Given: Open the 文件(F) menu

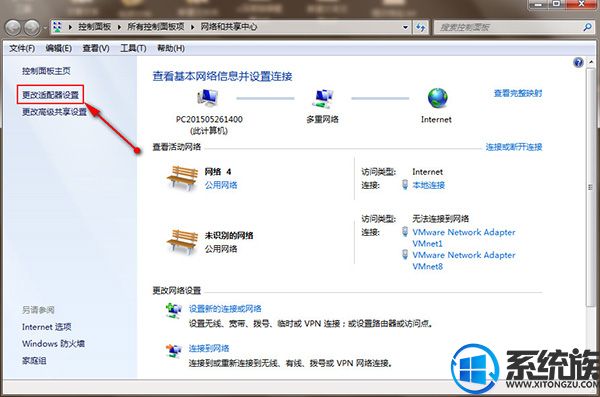Looking at the screenshot, I should [x=22, y=48].
